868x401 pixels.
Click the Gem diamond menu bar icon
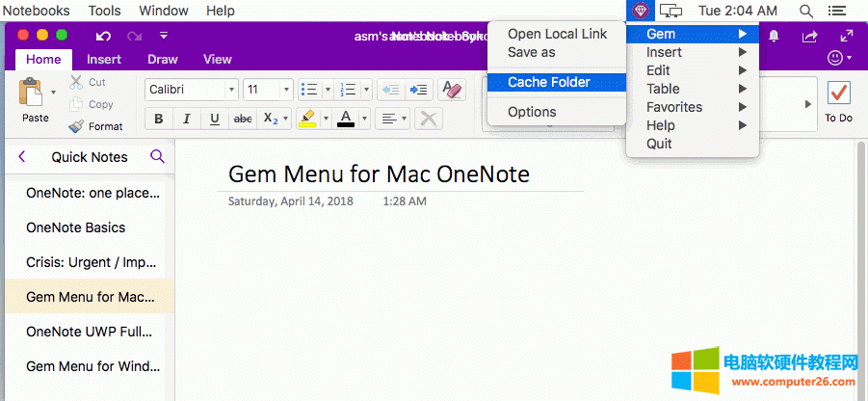click(x=643, y=11)
